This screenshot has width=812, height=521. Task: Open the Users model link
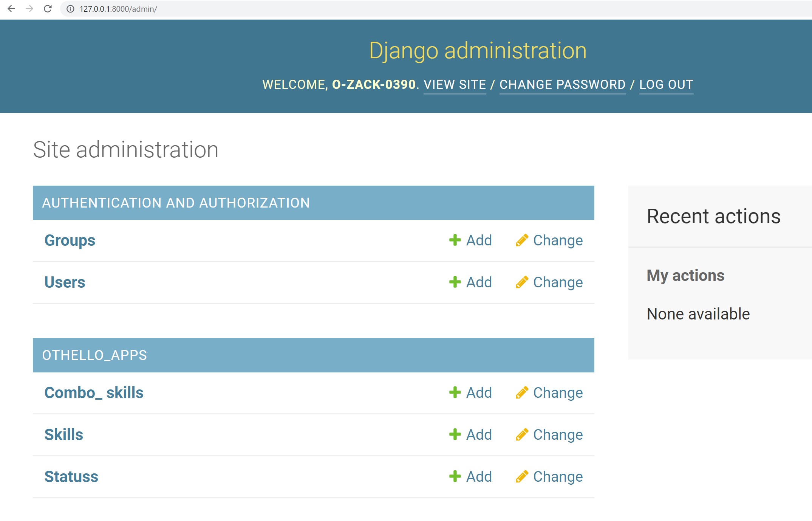(65, 282)
